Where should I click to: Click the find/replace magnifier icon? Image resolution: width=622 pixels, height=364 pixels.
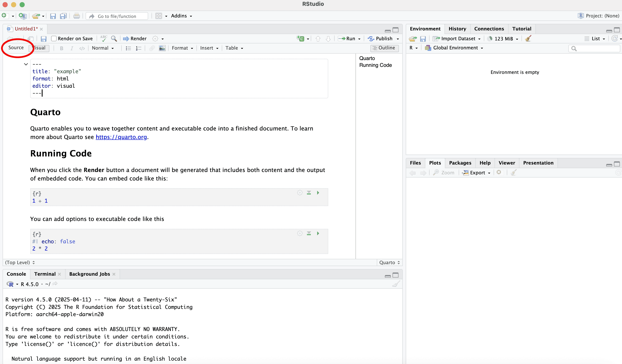(x=114, y=39)
